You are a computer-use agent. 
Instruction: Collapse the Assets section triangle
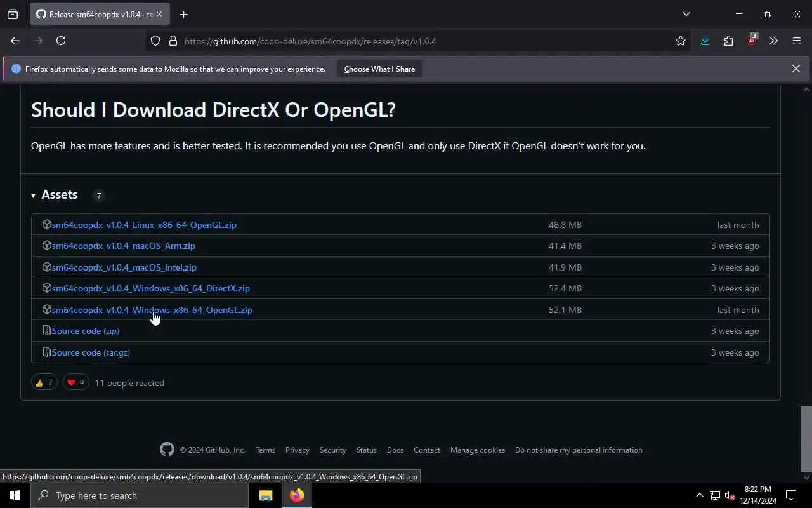(x=33, y=196)
